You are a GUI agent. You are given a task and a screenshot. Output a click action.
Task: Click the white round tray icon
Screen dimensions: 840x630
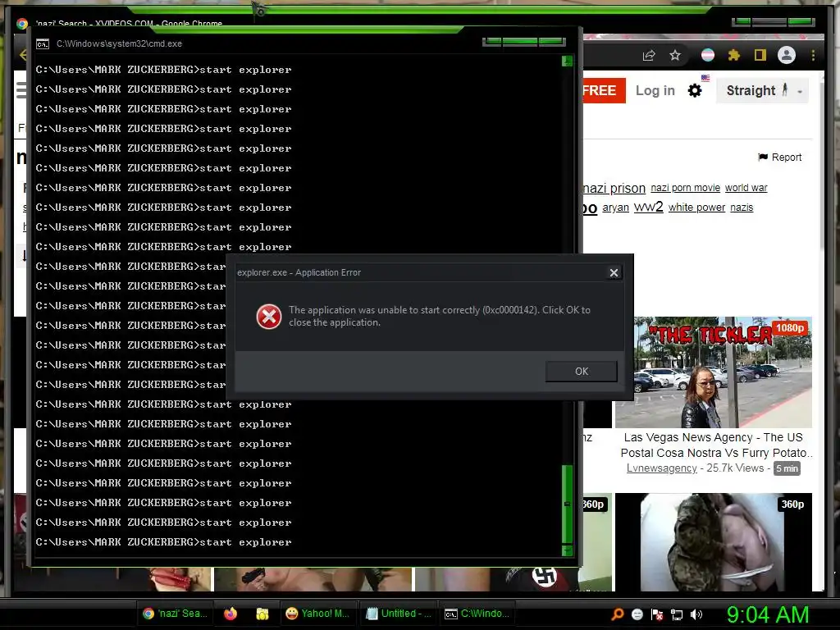pyautogui.click(x=637, y=614)
